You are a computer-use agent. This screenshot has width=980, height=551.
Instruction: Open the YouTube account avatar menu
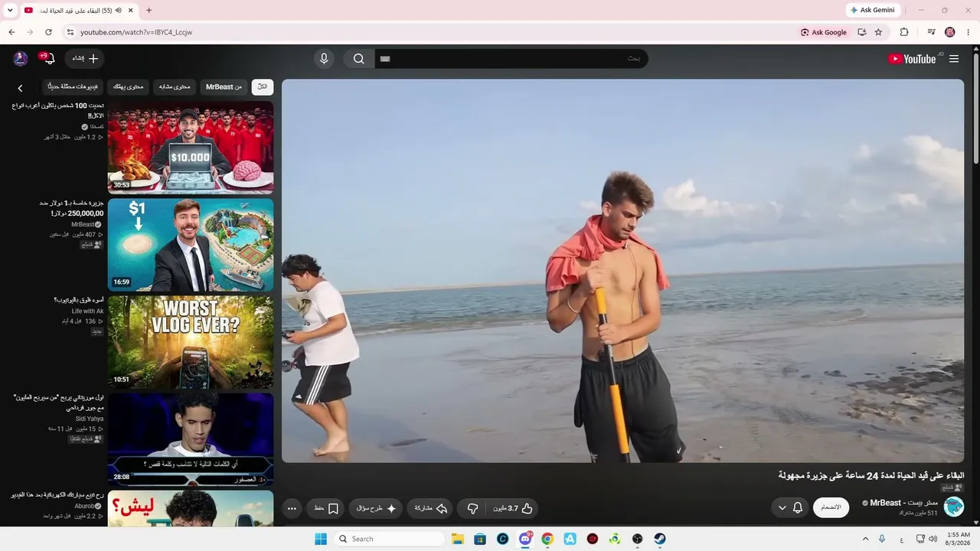click(21, 59)
